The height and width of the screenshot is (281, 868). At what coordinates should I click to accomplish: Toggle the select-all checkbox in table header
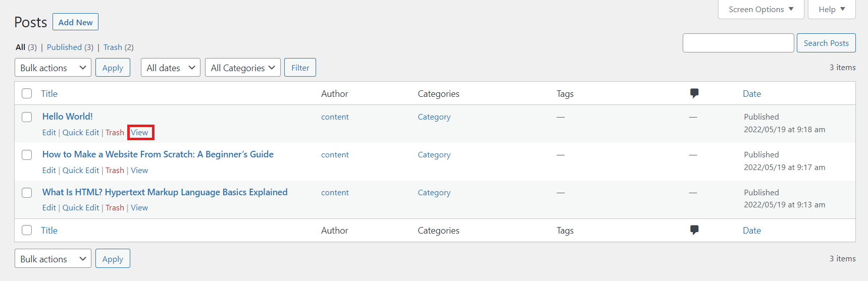[27, 93]
